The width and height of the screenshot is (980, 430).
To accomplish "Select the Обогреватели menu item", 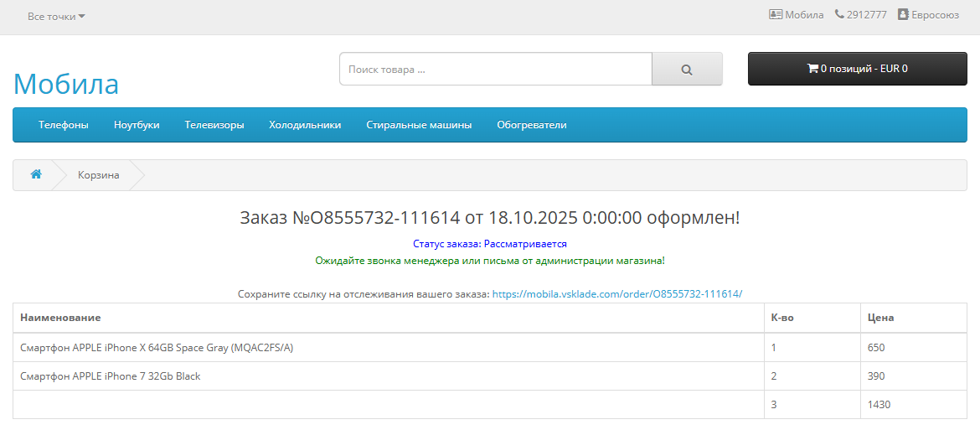I will [x=531, y=125].
